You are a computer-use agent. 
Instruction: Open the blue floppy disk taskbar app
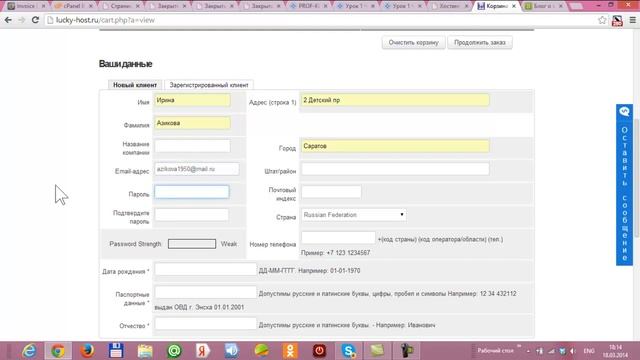point(116,351)
